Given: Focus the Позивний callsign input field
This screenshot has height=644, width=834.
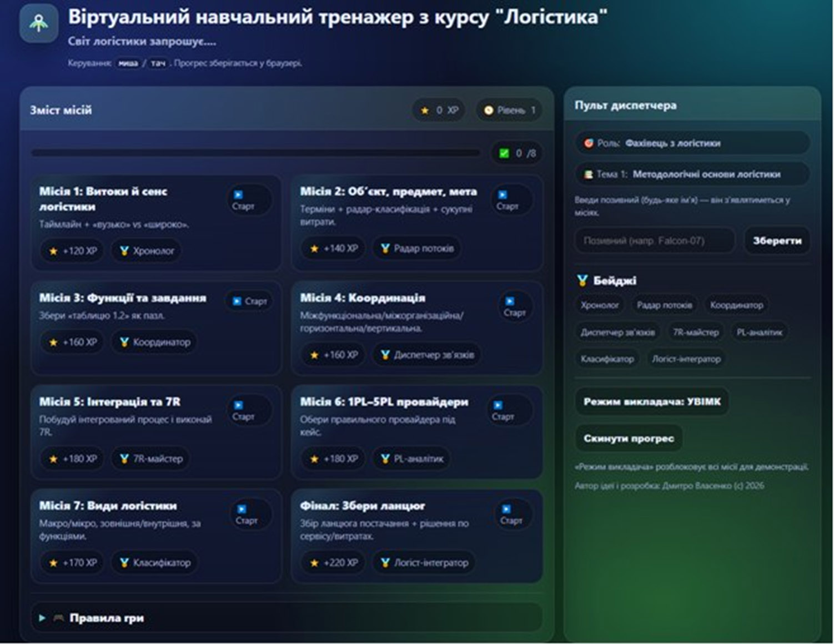Looking at the screenshot, I should click(x=655, y=240).
